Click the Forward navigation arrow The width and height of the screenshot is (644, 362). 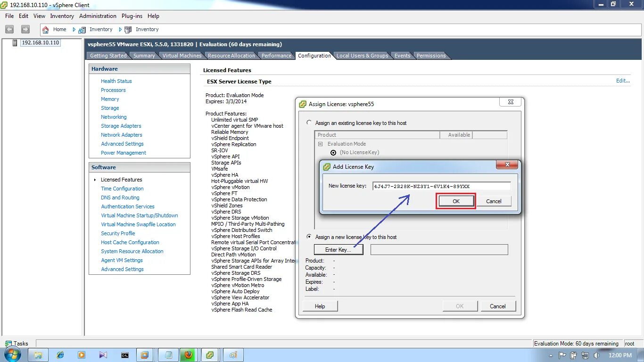coord(25,29)
